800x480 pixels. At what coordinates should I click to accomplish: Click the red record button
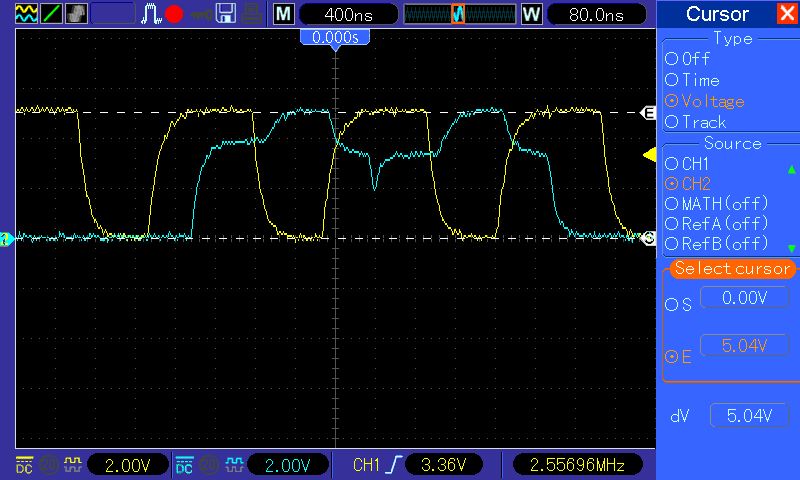[x=173, y=14]
